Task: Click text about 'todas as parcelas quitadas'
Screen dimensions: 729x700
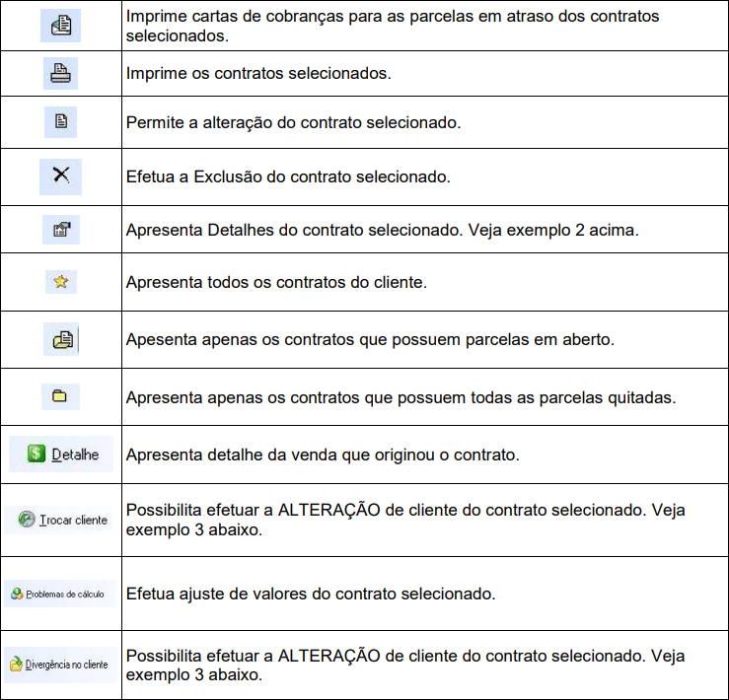Action: (x=401, y=398)
